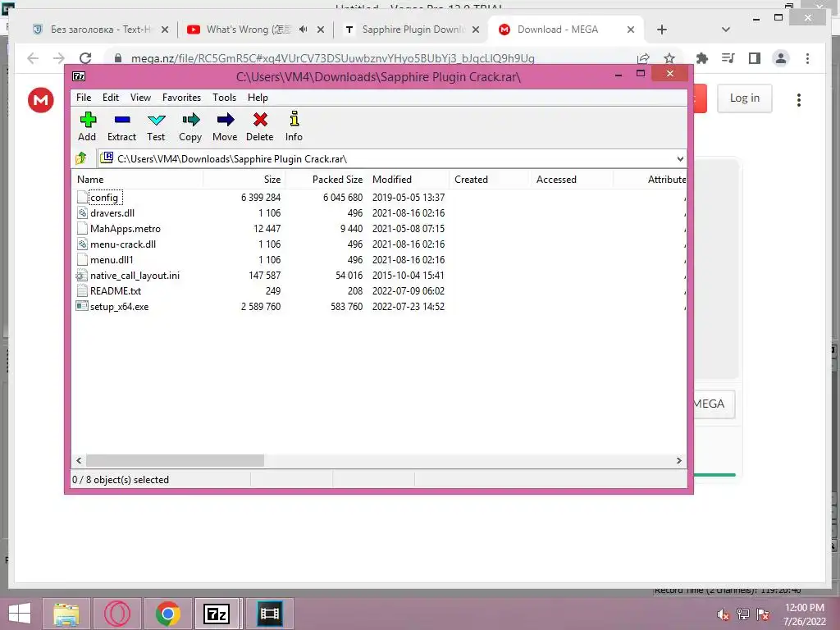Click the MEGA logo

pos(41,99)
